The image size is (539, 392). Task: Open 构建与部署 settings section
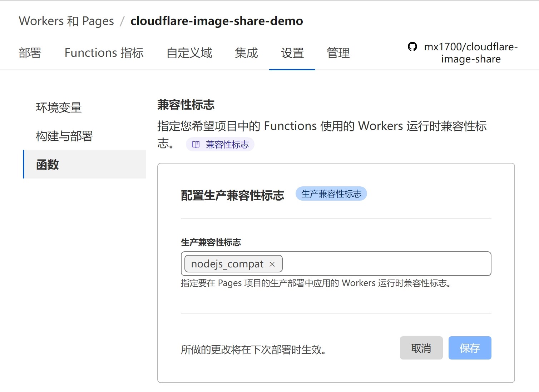pyautogui.click(x=64, y=136)
